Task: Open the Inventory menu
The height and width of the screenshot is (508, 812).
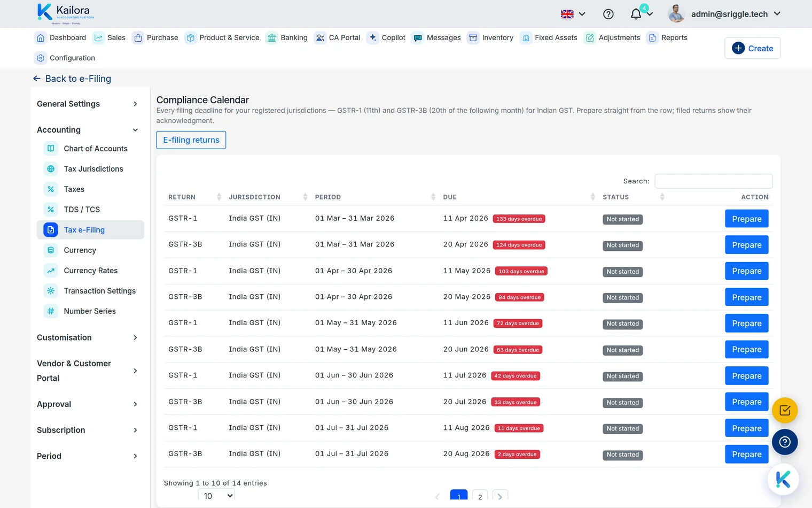Action: coord(490,37)
